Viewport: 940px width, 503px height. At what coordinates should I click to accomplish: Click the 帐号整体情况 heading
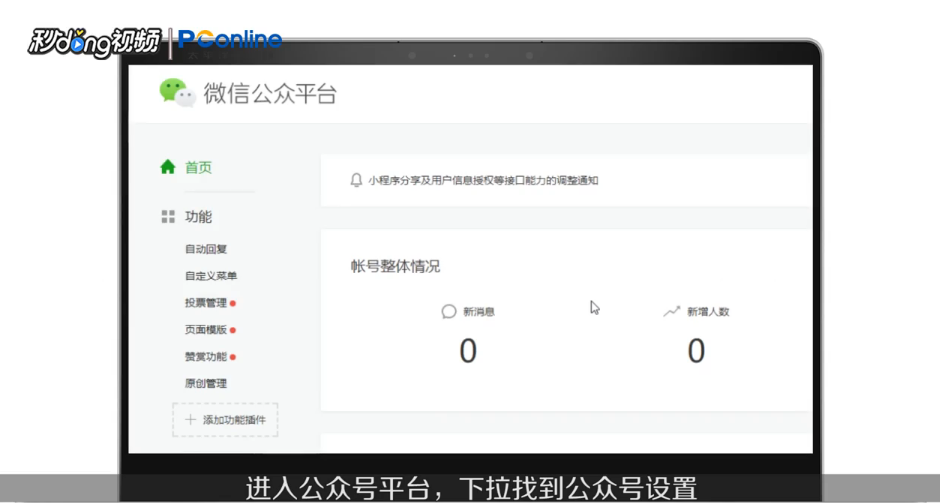(396, 267)
